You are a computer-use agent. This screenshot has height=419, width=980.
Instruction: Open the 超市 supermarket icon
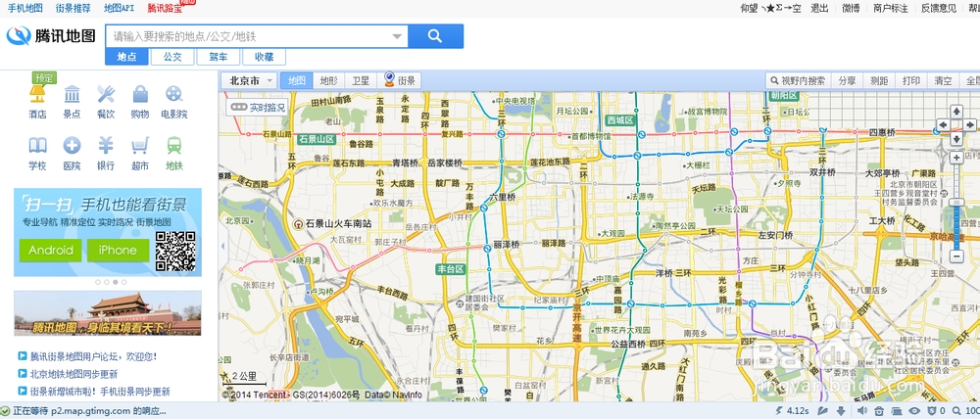[x=140, y=146]
